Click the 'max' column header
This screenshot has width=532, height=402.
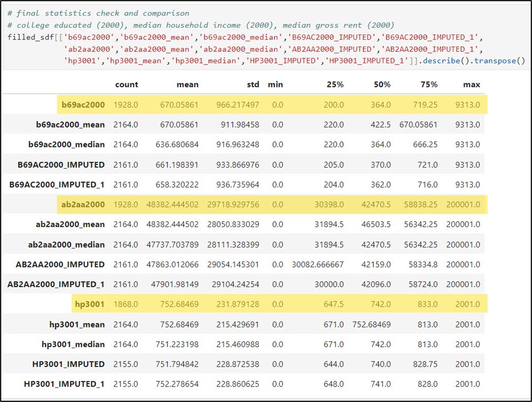point(471,84)
